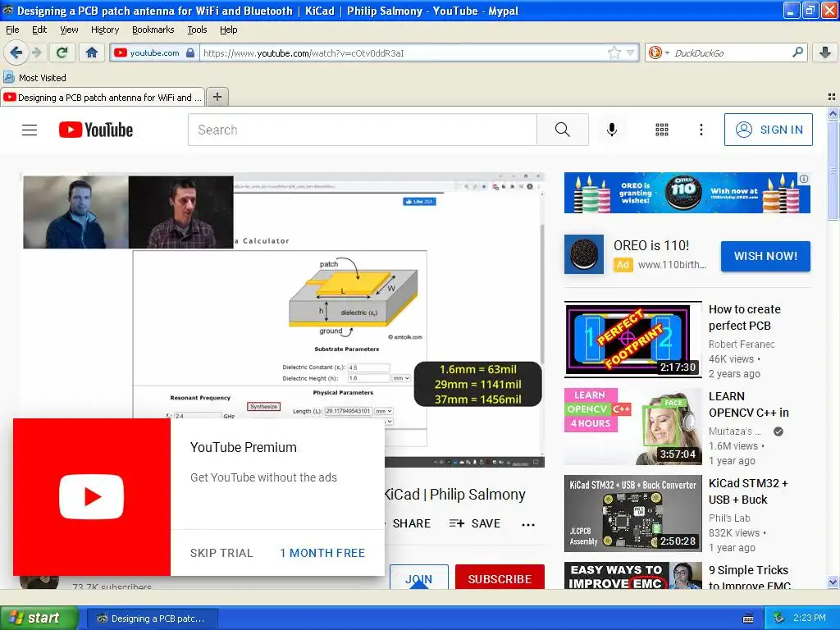This screenshot has height=630, width=840.
Task: Click into the YouTube Search field
Action: pos(362,130)
